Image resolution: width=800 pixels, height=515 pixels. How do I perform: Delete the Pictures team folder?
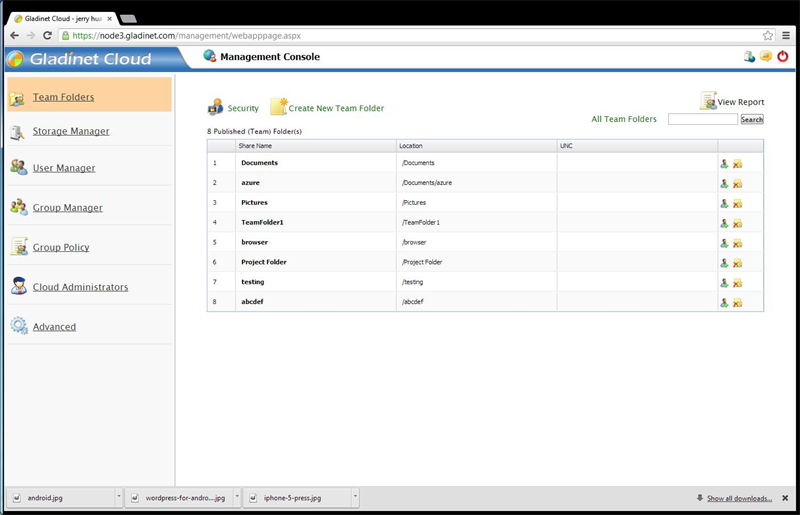tap(737, 204)
